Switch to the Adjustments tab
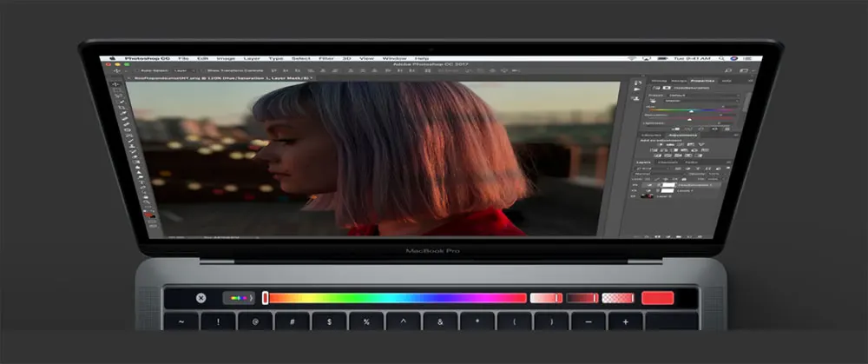The image size is (868, 364). [x=683, y=136]
